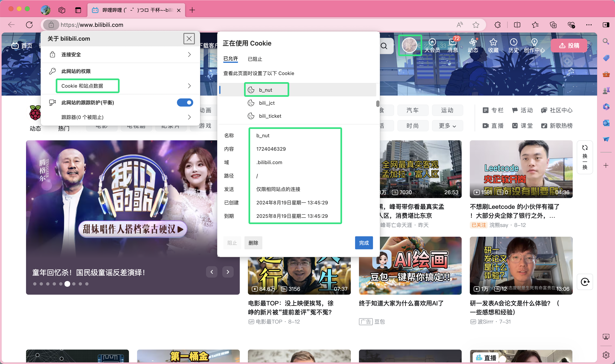
Task: Click the browser extensions puzzle icon
Action: pyautogui.click(x=497, y=25)
